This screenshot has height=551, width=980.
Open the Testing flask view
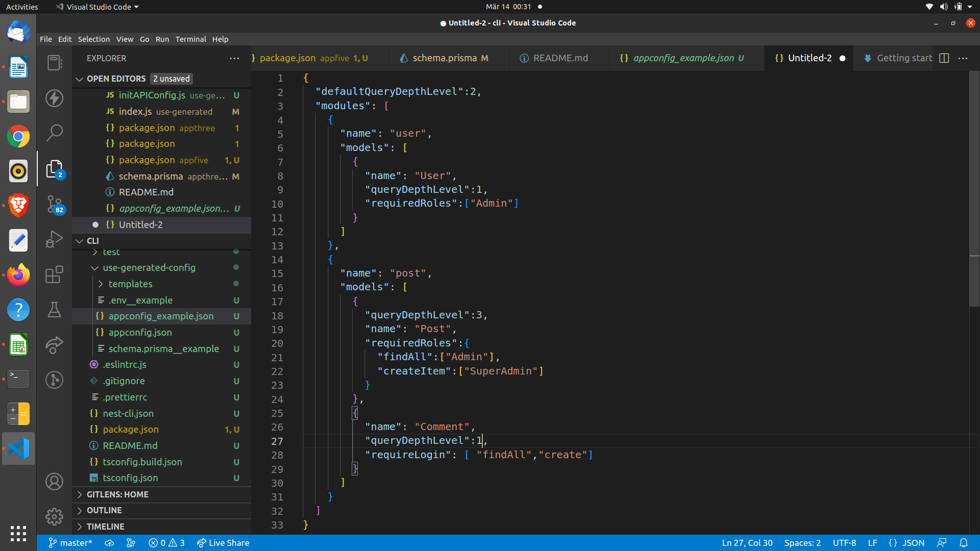[x=54, y=310]
